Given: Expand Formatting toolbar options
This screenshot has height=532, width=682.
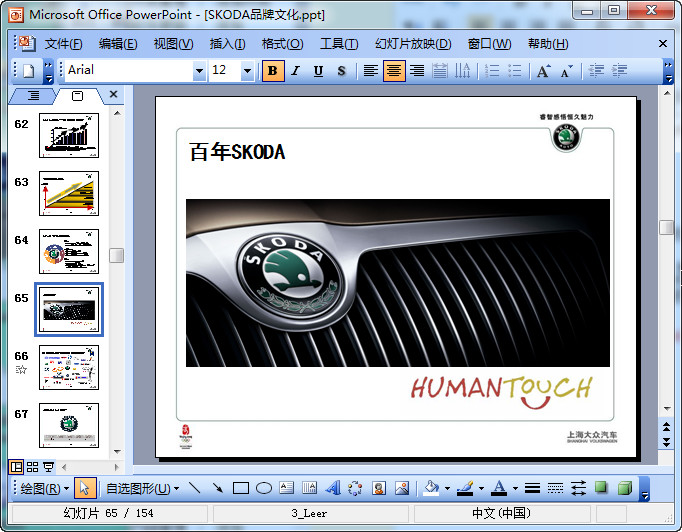Looking at the screenshot, I should coord(668,71).
